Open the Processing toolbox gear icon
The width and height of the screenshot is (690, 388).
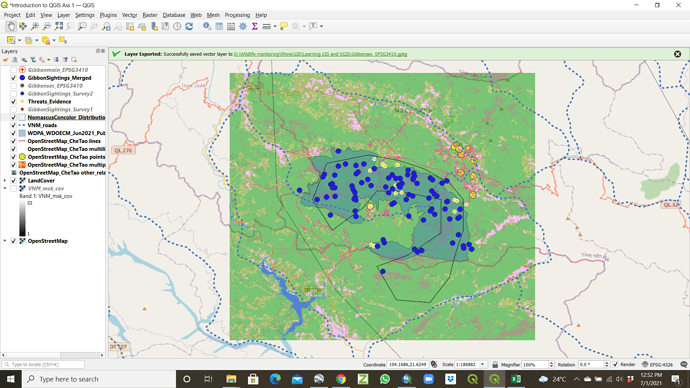click(243, 26)
